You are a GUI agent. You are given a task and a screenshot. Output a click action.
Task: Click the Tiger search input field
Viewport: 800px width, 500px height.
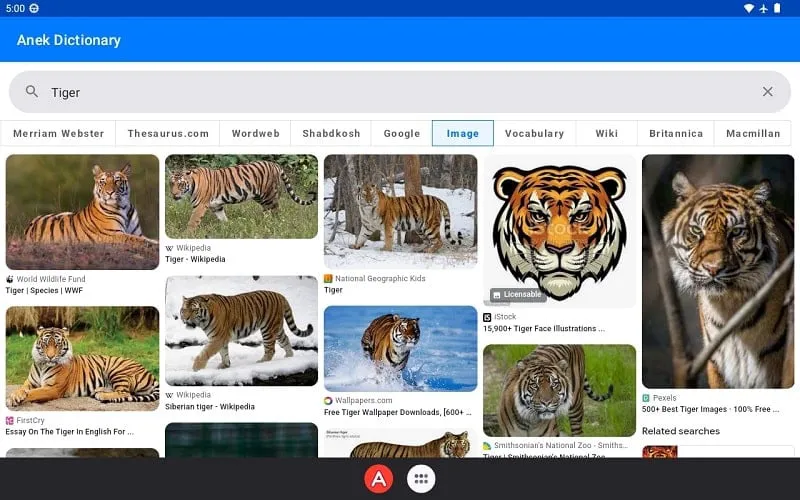coord(399,92)
